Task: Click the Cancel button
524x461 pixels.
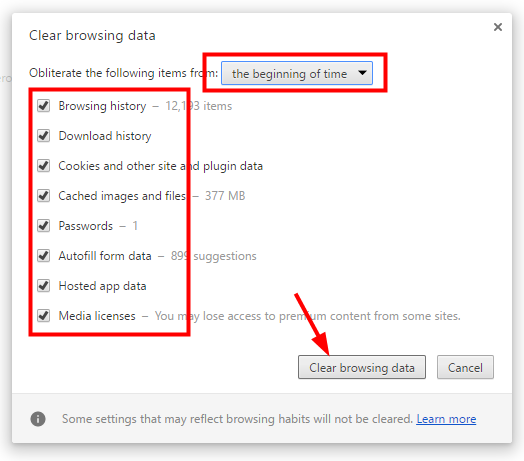Action: pyautogui.click(x=465, y=367)
